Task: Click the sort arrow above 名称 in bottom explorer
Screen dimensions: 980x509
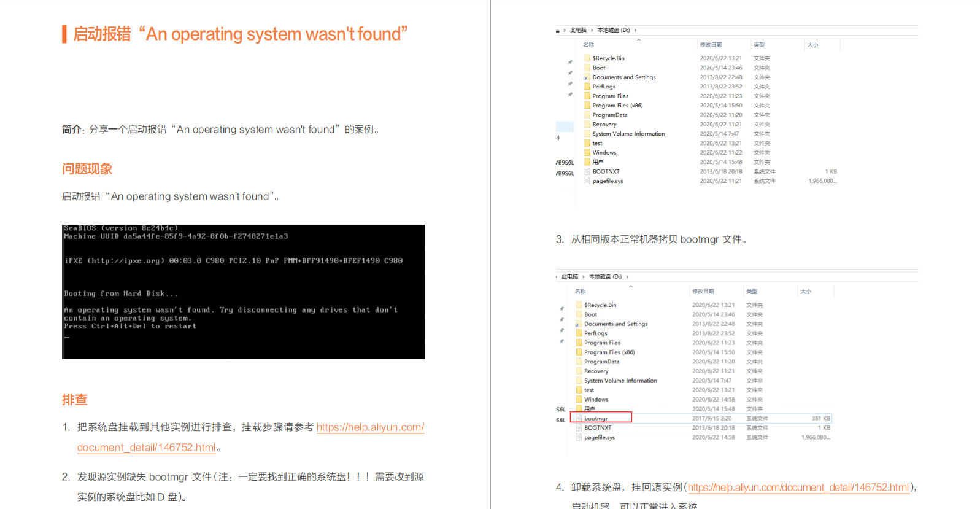Action: coord(631,286)
